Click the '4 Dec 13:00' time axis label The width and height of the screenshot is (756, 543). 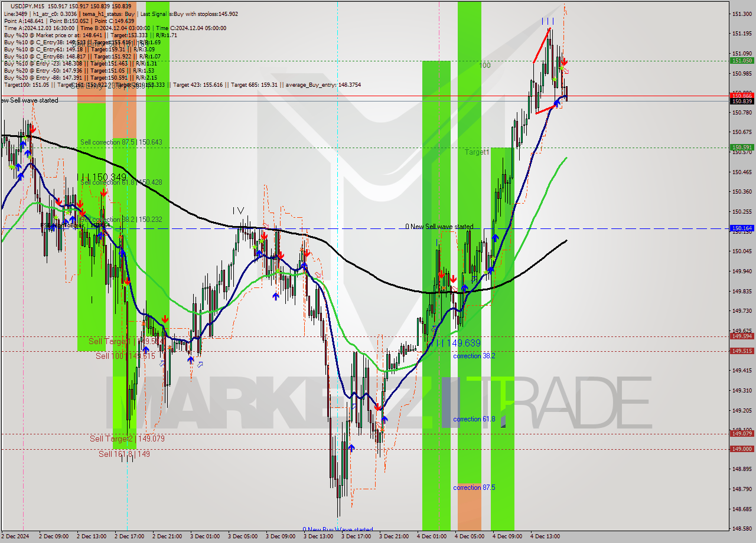tap(546, 537)
